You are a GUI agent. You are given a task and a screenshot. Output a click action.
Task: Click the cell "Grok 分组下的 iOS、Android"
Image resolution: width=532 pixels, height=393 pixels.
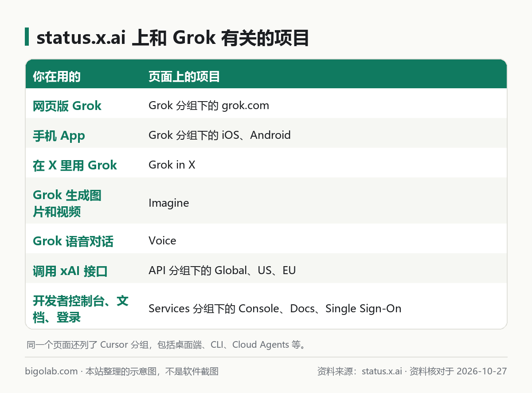219,135
